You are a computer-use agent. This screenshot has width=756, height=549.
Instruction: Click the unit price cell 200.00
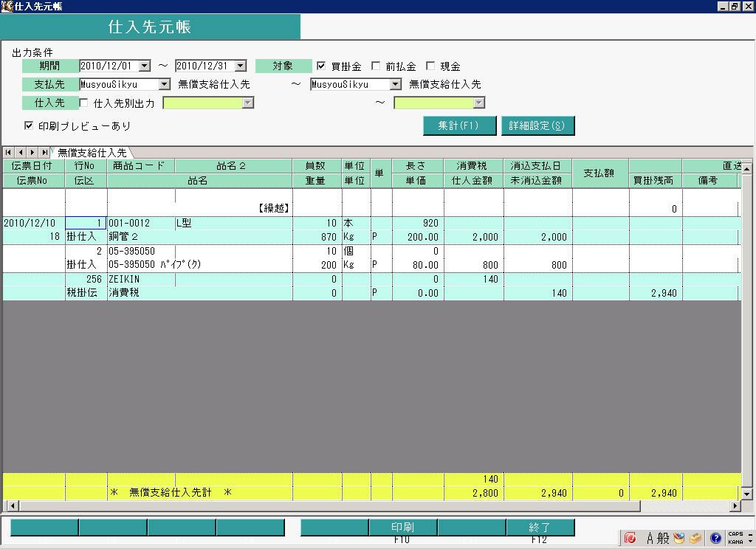click(418, 237)
